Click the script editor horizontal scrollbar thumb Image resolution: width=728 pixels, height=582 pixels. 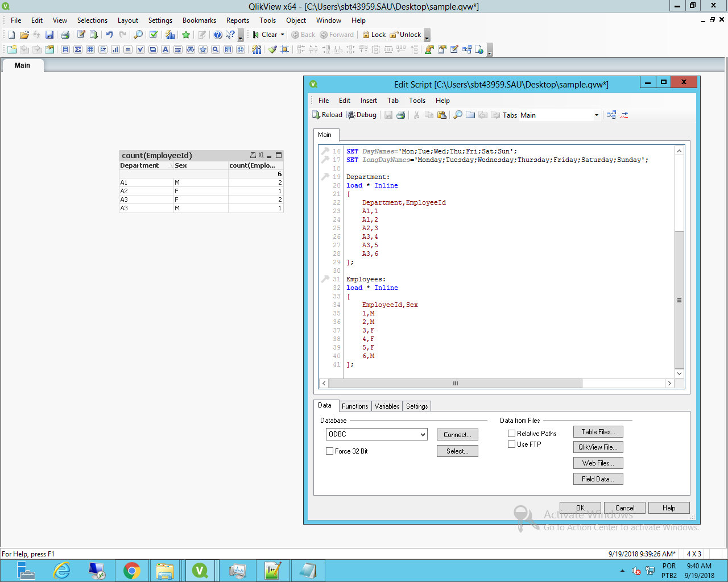(455, 384)
